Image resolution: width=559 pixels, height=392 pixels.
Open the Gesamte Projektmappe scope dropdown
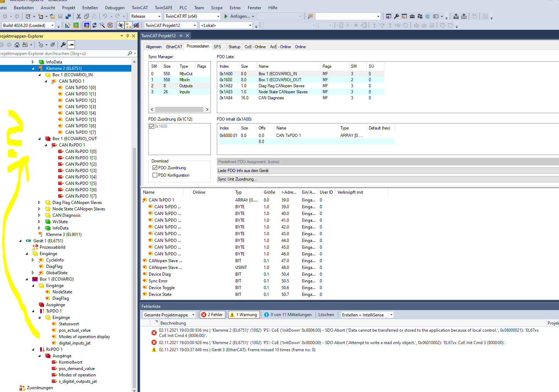[x=193, y=315]
